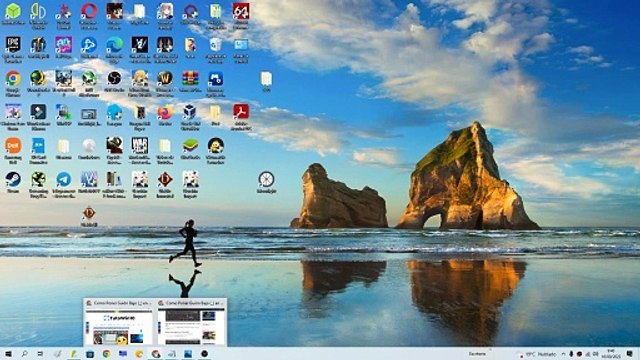640x360 pixels.
Task: Open the red Opera browser shortcut
Action: (x=89, y=11)
